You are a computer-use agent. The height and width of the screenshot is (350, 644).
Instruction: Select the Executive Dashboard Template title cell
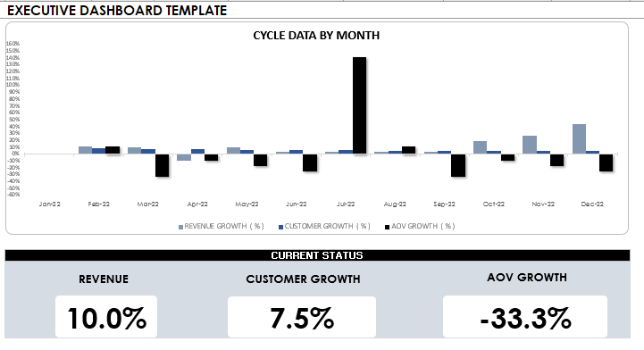117,10
